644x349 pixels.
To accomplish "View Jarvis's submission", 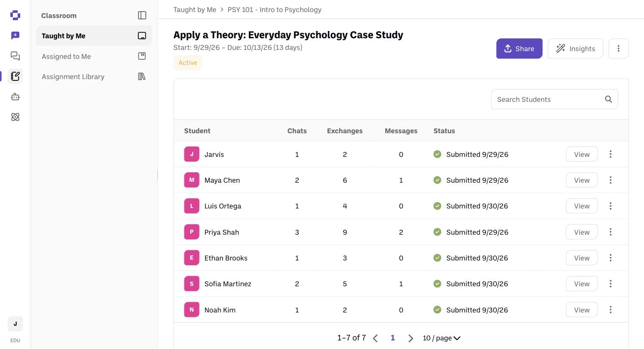I will tap(582, 154).
